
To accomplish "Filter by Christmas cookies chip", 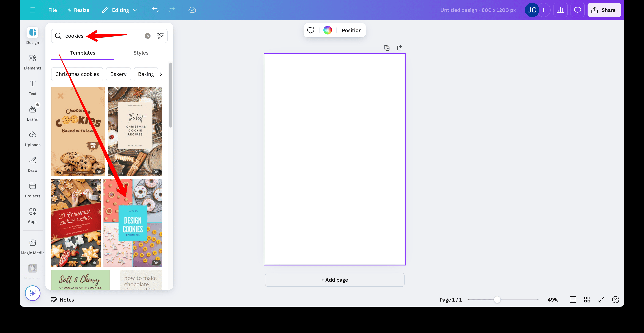I will click(77, 74).
